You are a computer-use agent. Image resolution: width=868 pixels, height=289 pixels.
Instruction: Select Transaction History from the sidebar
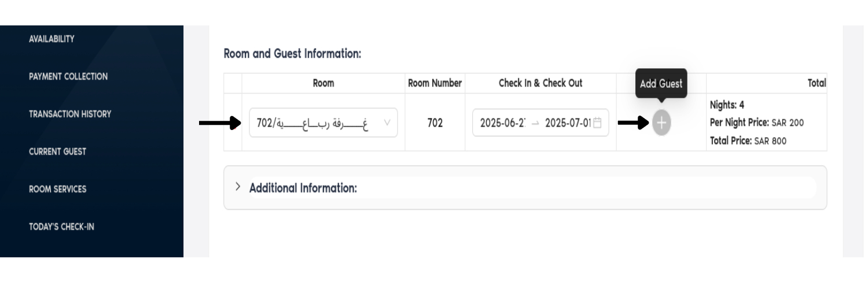point(70,114)
